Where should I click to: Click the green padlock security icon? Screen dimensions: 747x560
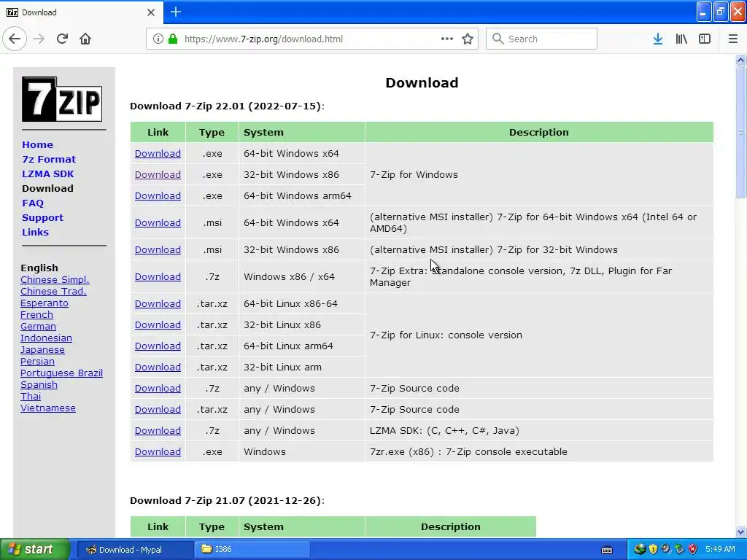coord(173,39)
